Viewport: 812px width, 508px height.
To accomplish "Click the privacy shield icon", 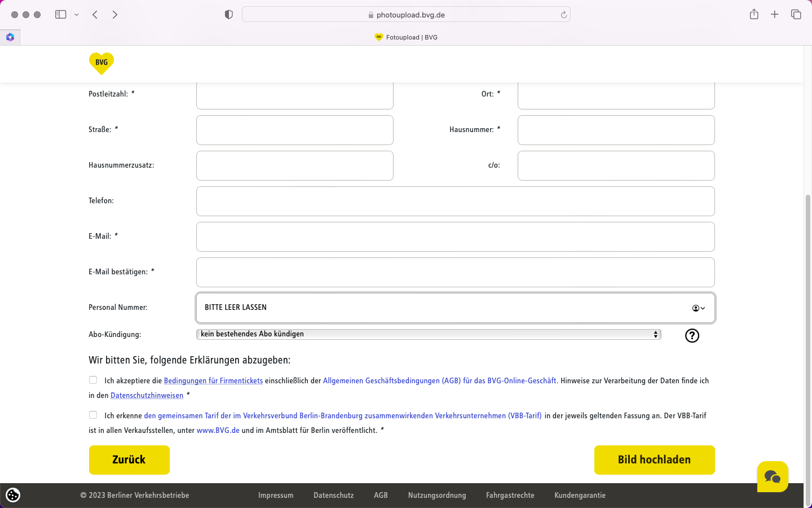I will (x=229, y=15).
